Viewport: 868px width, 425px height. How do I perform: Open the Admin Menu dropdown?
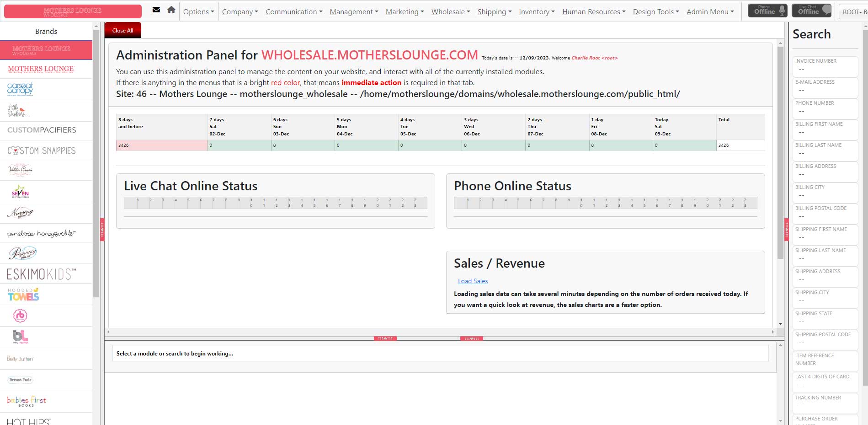pos(710,12)
